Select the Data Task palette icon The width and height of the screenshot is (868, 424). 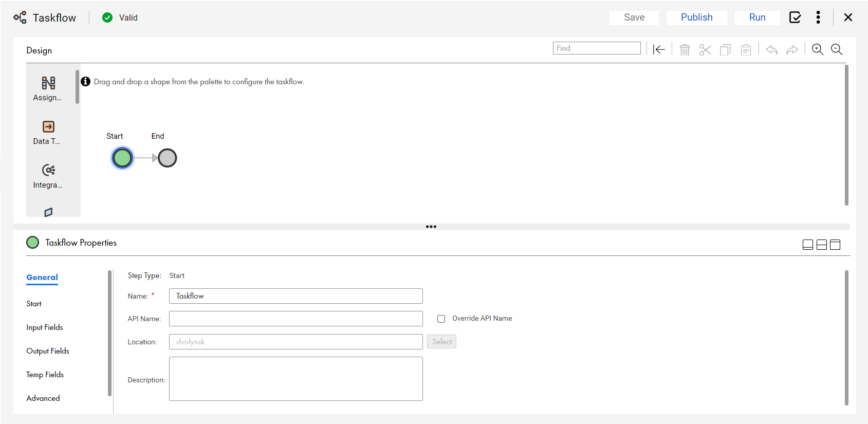tap(48, 126)
